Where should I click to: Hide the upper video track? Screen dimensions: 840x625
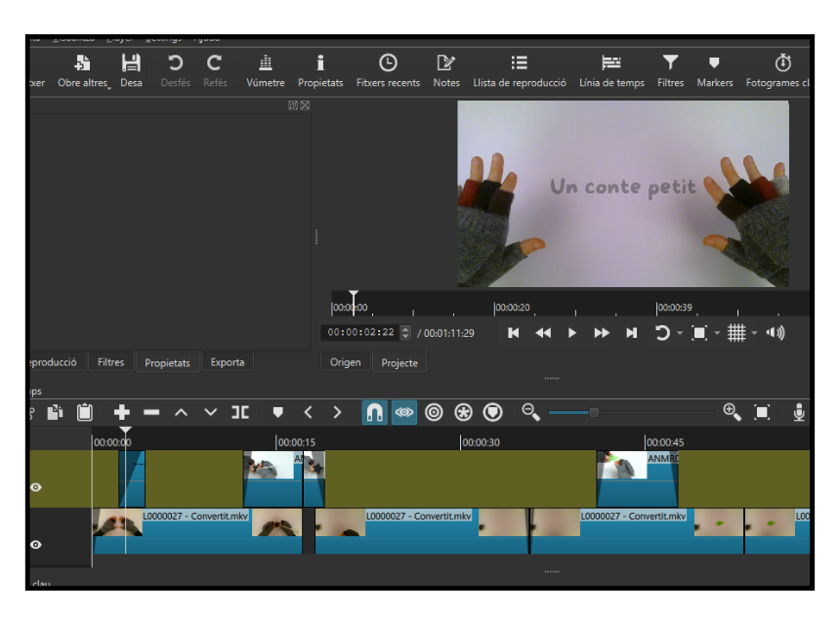coord(36,486)
